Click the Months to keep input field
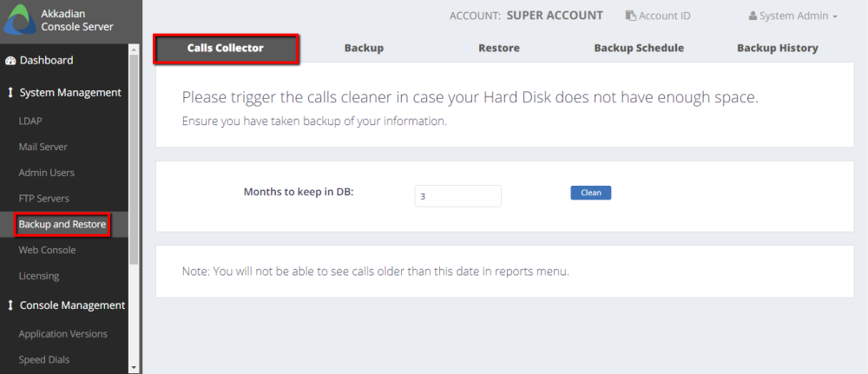The image size is (868, 374). pyautogui.click(x=457, y=196)
